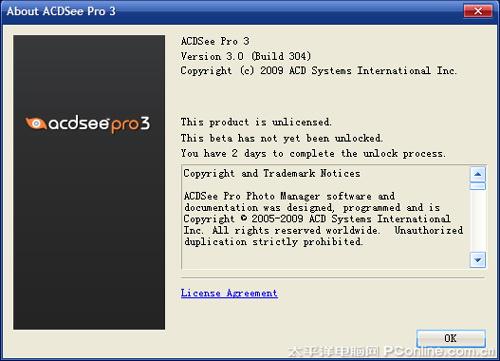The width and height of the screenshot is (500, 361).
Task: Click the scroll down arrow in notices box
Action: coord(478,260)
